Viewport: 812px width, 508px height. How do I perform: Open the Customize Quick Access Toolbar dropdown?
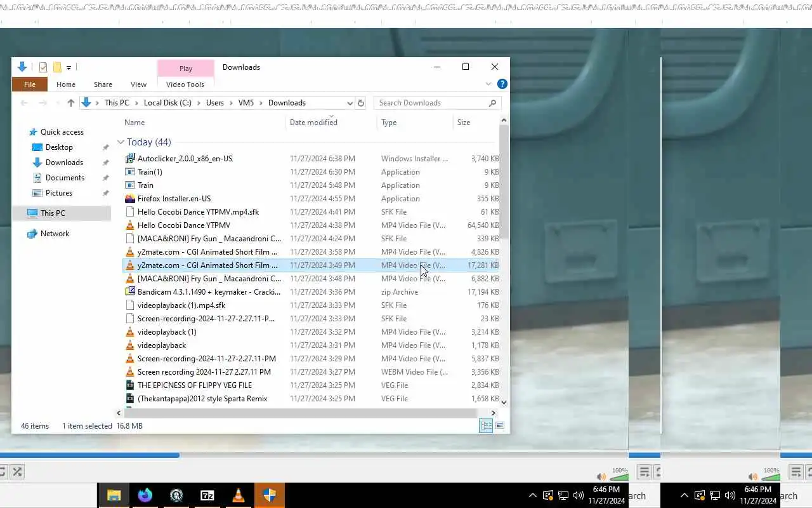pyautogui.click(x=69, y=67)
